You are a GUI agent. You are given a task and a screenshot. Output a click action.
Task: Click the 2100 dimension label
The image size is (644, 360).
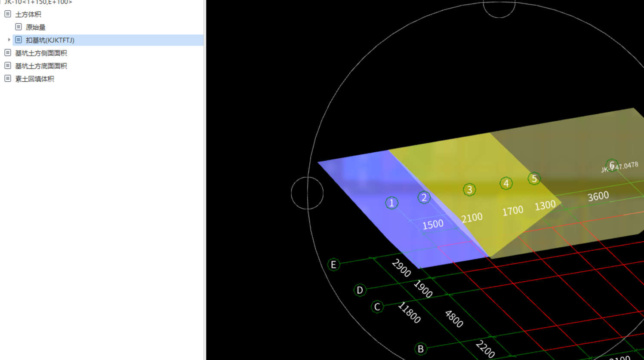pos(472,218)
